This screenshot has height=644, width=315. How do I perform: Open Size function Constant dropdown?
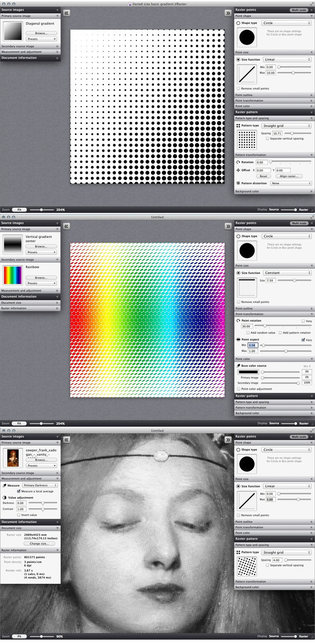point(288,273)
